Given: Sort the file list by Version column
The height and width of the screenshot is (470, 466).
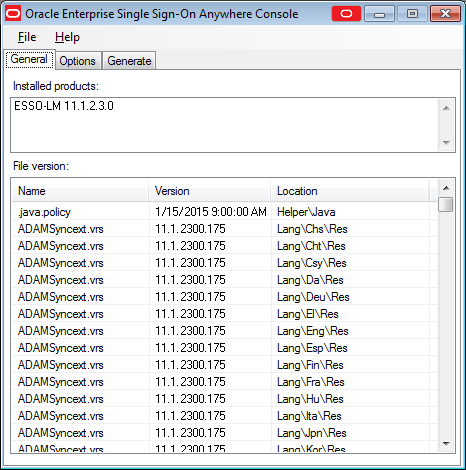Looking at the screenshot, I should 210,191.
